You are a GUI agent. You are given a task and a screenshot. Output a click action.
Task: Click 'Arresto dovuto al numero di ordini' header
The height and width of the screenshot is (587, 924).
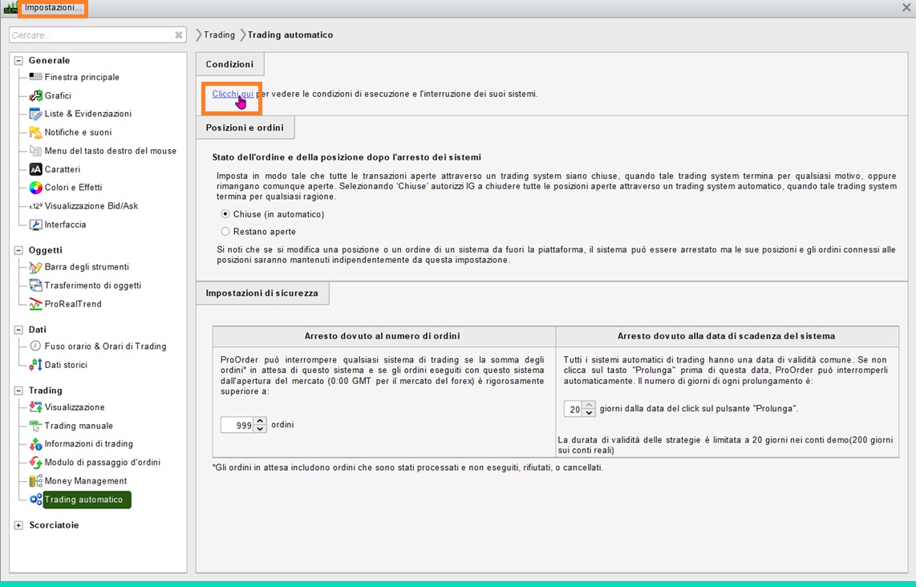[x=383, y=336]
